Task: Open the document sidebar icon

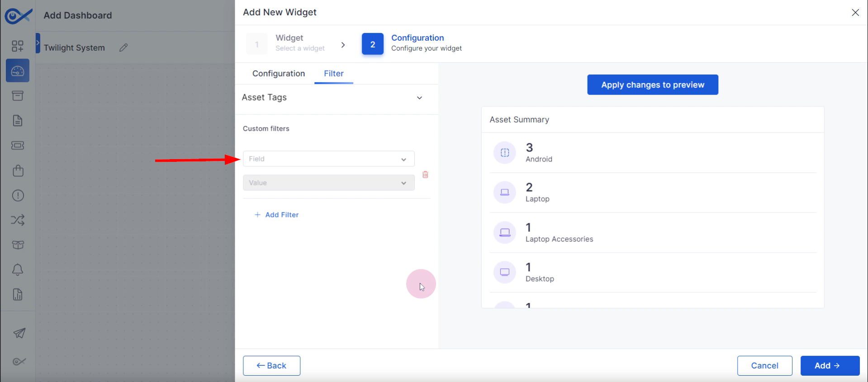Action: pyautogui.click(x=18, y=121)
